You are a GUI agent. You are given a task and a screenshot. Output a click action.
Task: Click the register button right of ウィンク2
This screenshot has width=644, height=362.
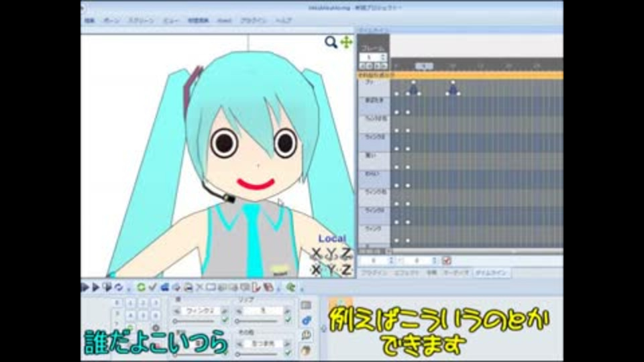coord(225,311)
